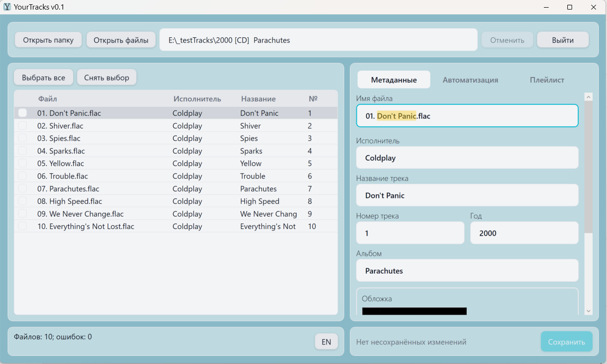The width and height of the screenshot is (607, 364).
Task: Click the Имя файла input field
Action: click(467, 116)
